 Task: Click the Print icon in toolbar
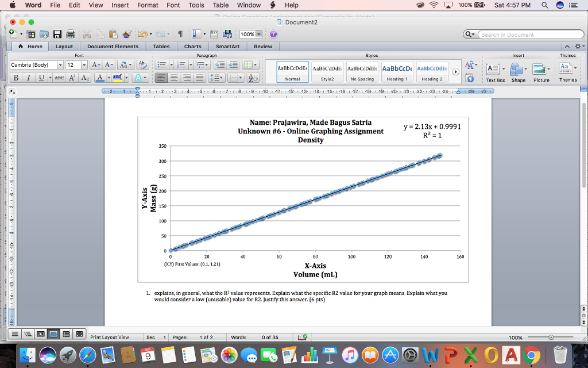point(71,34)
